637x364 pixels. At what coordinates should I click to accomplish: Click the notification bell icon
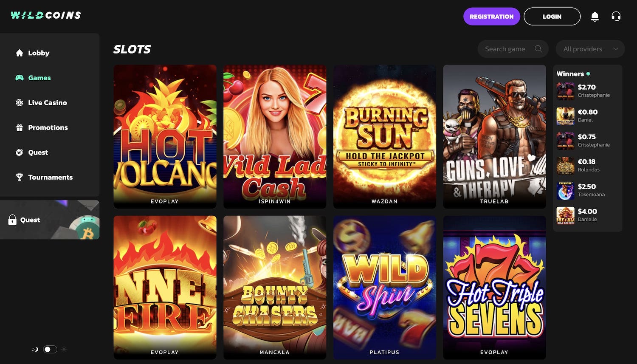595,17
